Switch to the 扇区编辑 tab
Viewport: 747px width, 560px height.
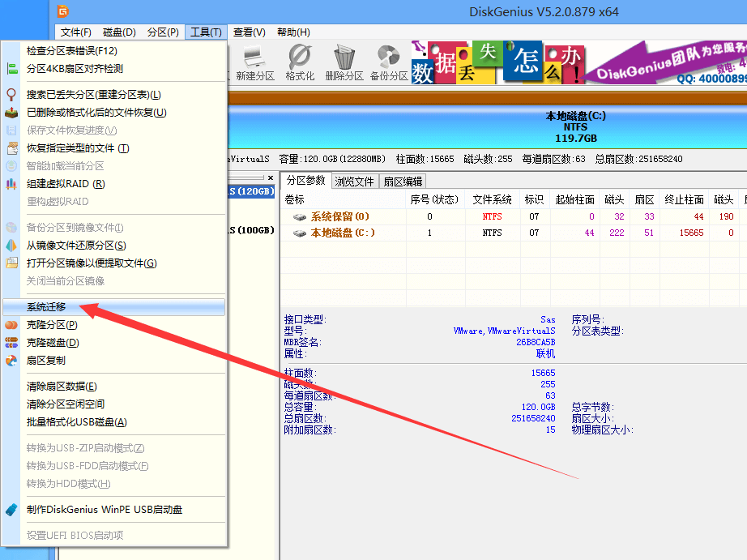(x=403, y=182)
